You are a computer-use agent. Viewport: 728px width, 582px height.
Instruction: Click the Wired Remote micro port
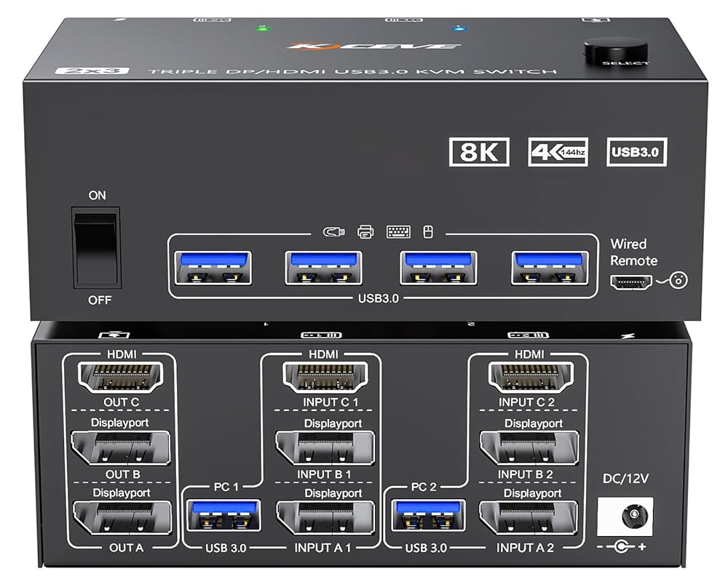631,282
